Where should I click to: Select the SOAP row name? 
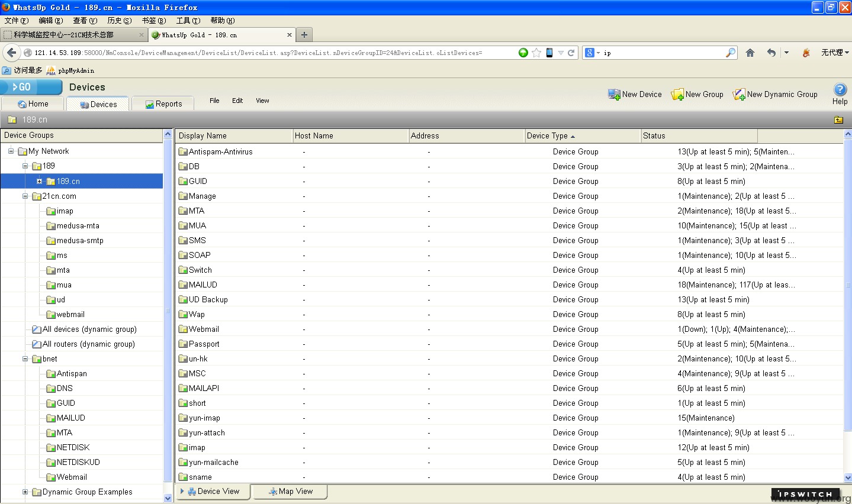pos(200,255)
